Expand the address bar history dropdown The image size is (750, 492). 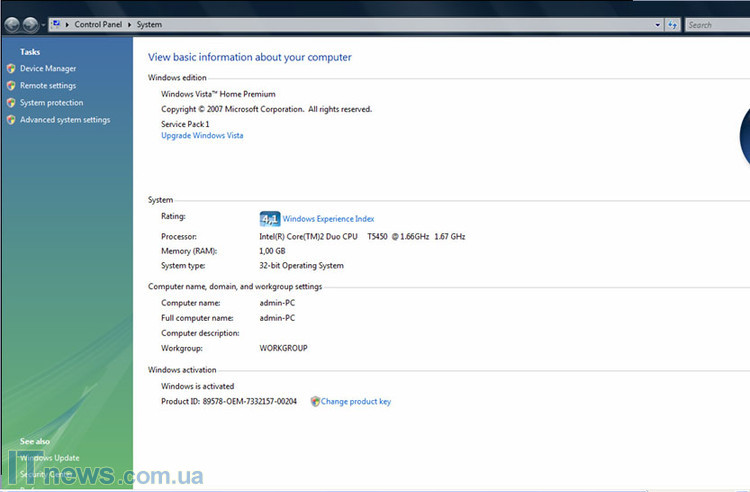pos(657,24)
